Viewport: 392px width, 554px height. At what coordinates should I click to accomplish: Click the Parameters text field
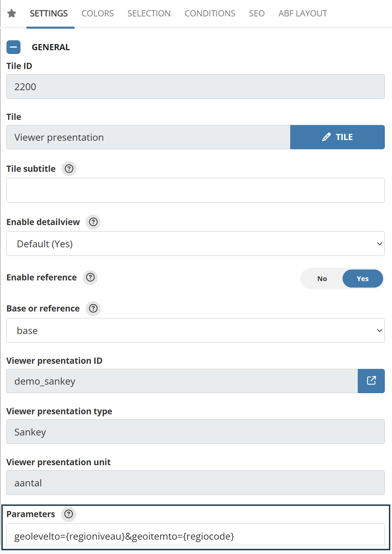pyautogui.click(x=195, y=536)
